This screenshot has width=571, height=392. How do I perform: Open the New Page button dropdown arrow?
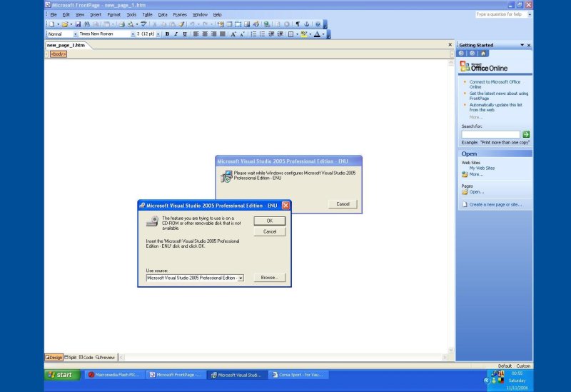58,24
